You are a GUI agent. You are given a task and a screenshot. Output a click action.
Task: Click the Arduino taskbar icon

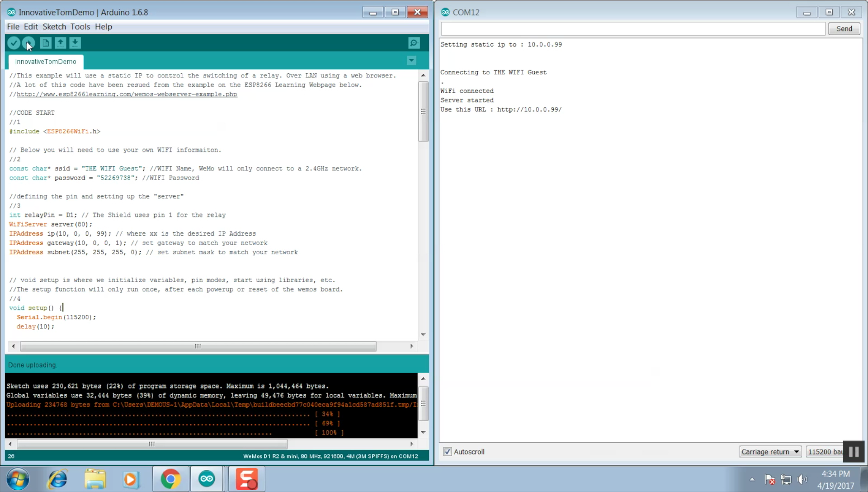206,479
